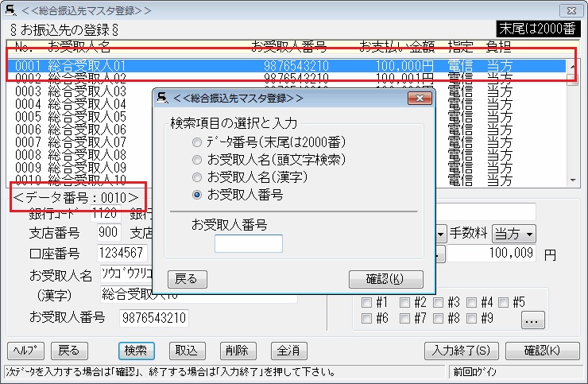Screen dimensions: 588x384
Task: Click the ellipsis button beside checkboxes
Action: [x=533, y=320]
